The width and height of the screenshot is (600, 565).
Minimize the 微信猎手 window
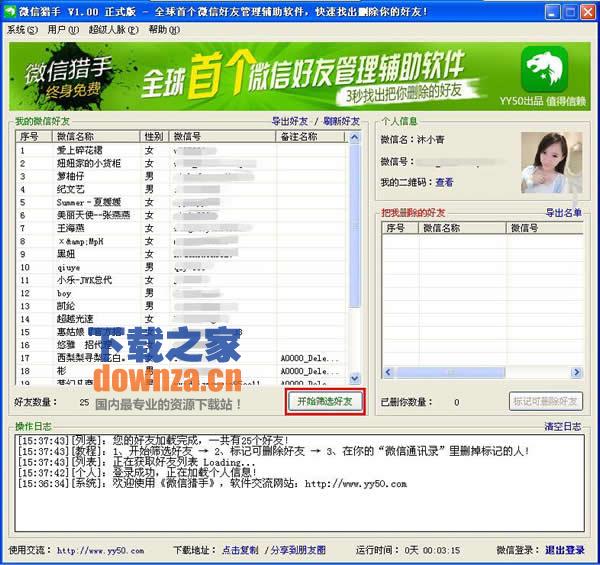pos(551,12)
